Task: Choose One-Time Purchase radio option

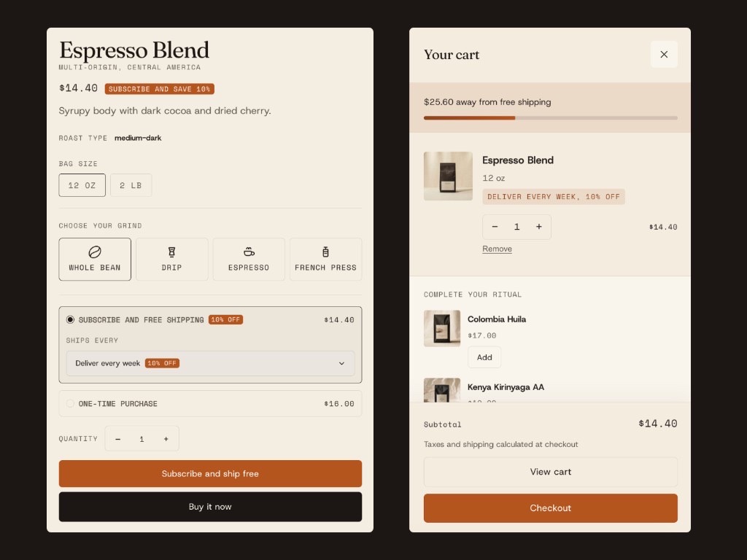Action: tap(70, 403)
